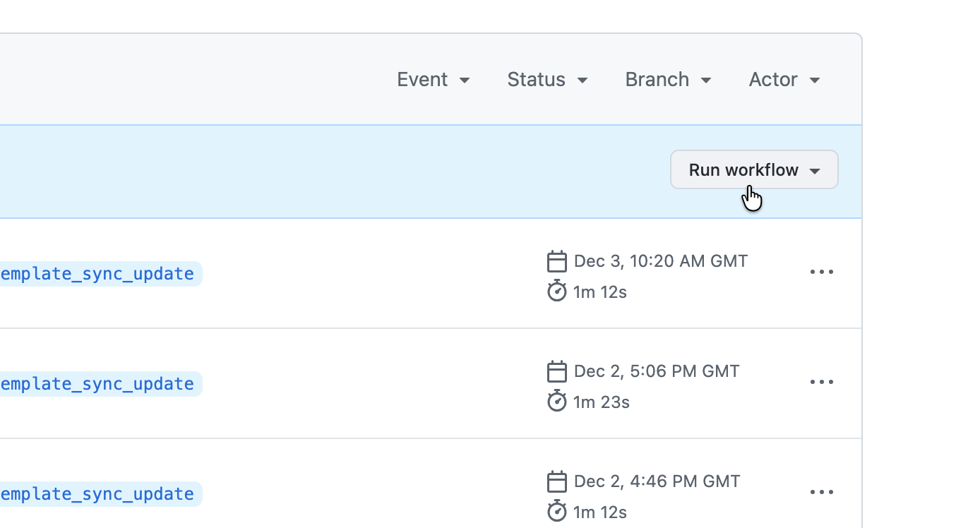Click the 1m 23s duration text
This screenshot has height=528, width=980.
601,402
